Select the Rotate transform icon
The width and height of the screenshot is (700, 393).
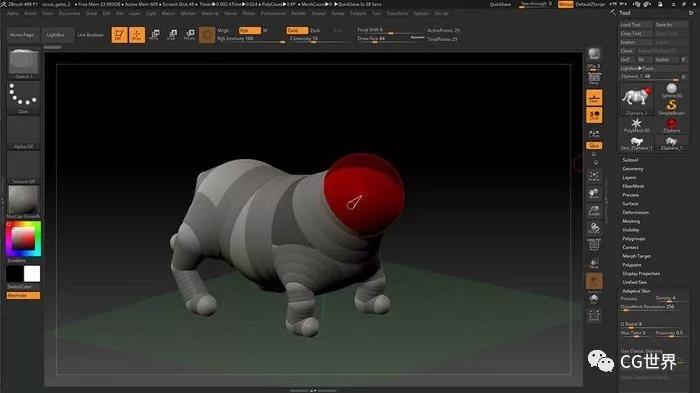tap(189, 34)
